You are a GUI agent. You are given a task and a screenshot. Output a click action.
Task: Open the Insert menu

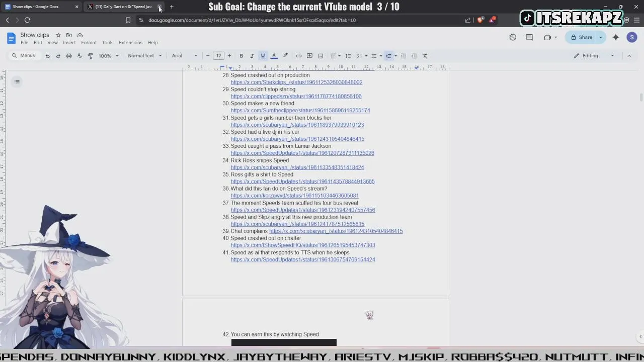(69, 43)
